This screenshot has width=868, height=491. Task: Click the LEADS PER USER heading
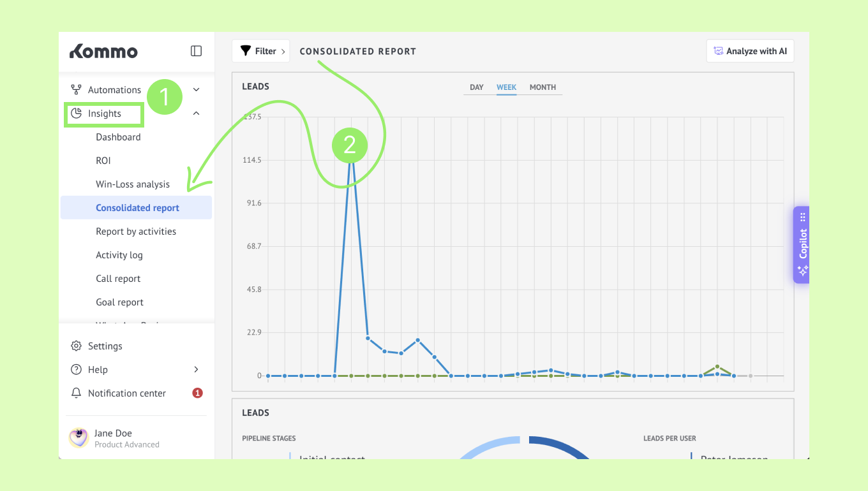coord(670,439)
